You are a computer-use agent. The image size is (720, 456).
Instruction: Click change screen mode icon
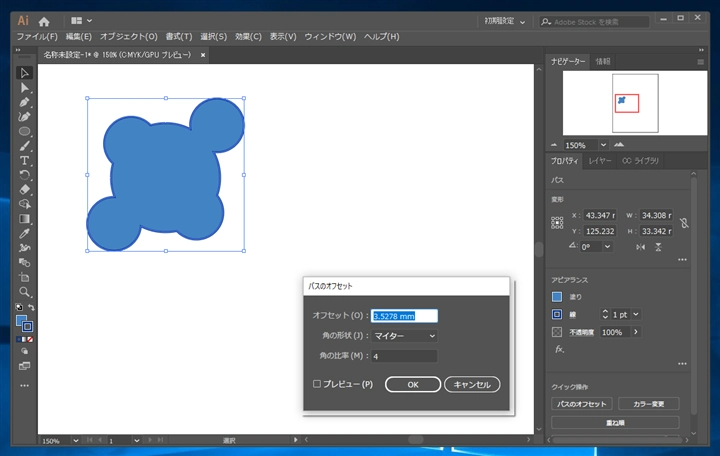pyautogui.click(x=24, y=366)
